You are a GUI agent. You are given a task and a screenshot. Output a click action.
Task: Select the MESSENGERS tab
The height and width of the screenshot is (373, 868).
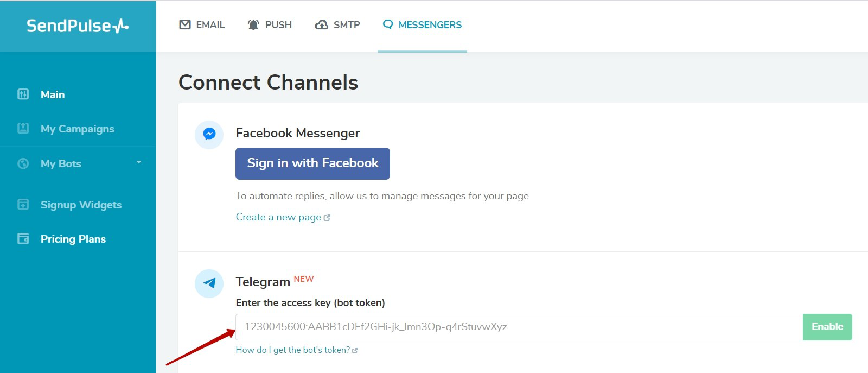tap(422, 25)
